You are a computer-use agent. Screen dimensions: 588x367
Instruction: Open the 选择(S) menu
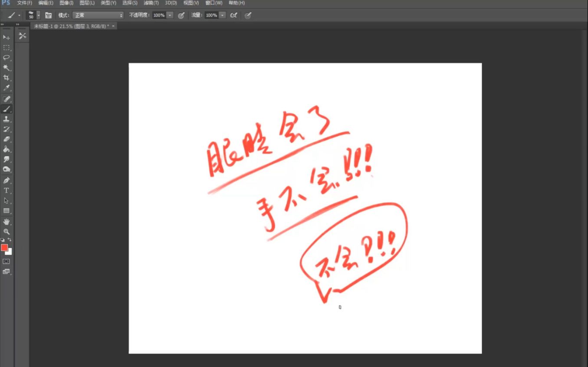(x=130, y=3)
